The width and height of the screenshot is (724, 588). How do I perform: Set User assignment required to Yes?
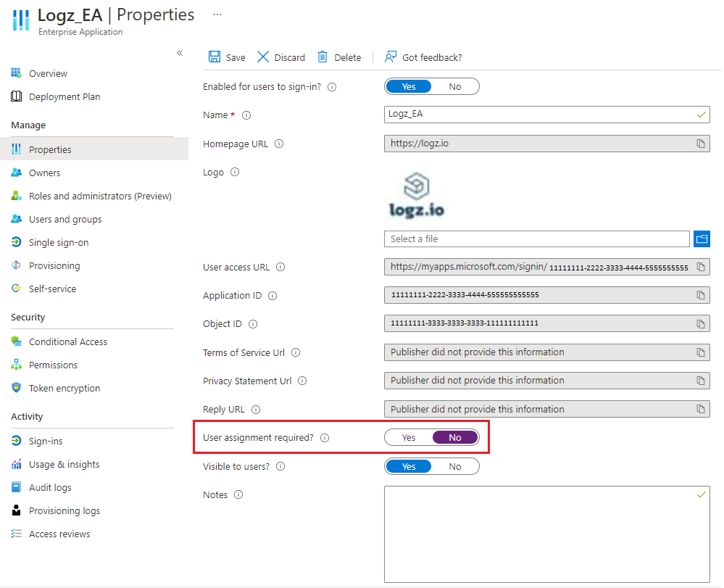409,437
